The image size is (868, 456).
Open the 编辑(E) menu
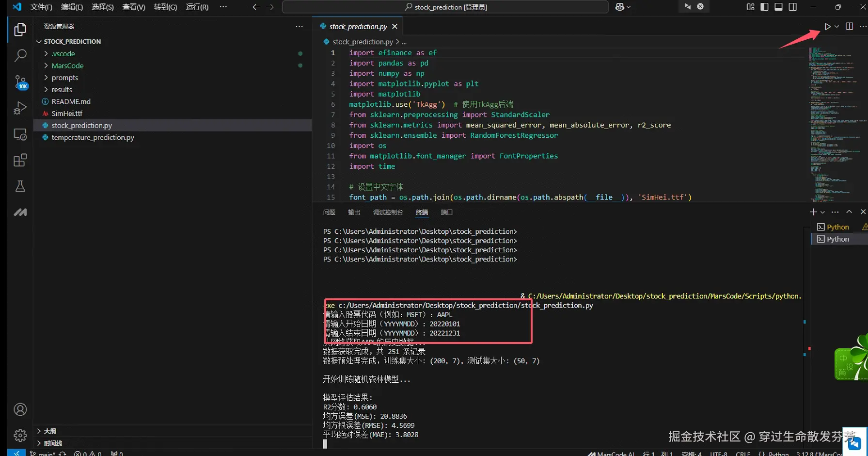(72, 7)
